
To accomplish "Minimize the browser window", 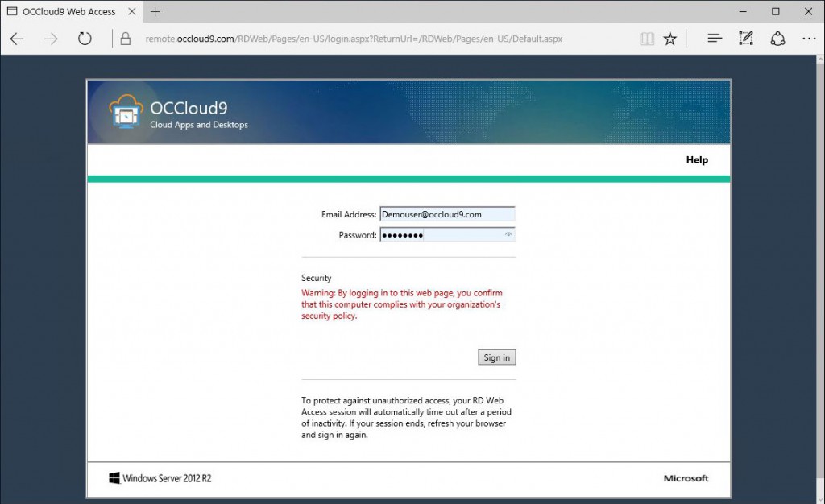I will pos(743,11).
